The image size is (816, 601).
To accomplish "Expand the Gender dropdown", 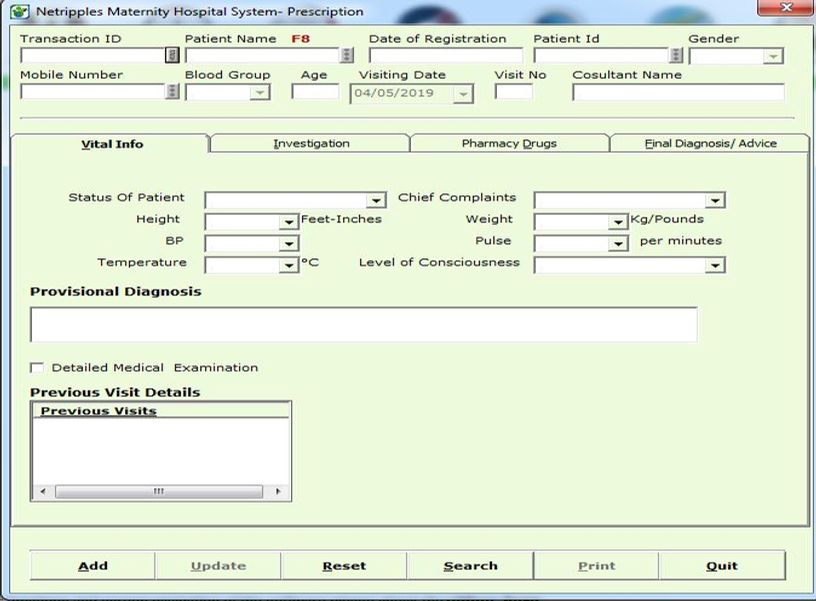I will (773, 56).
